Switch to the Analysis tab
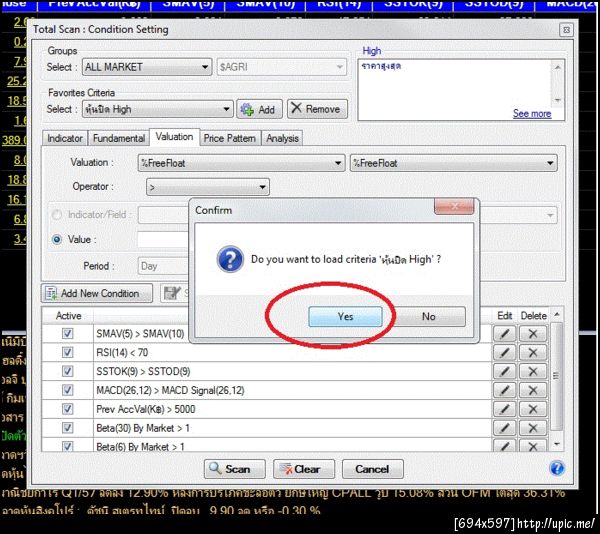The width and height of the screenshot is (600, 534). click(282, 138)
